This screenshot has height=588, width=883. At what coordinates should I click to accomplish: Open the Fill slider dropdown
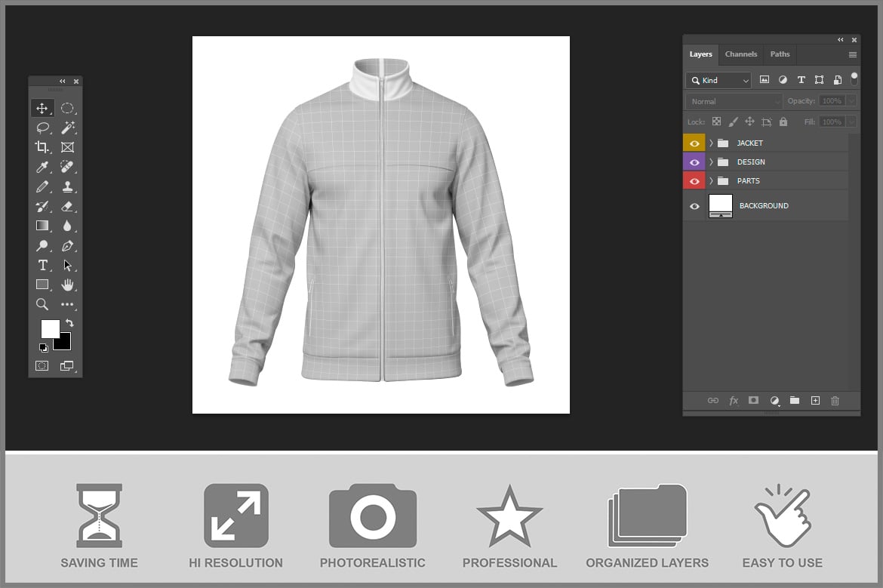tap(851, 122)
